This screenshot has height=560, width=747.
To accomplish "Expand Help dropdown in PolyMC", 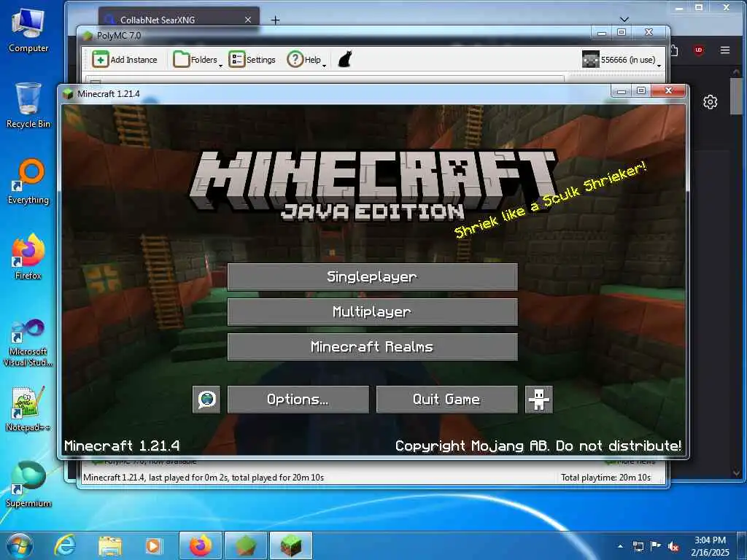I will [x=306, y=60].
